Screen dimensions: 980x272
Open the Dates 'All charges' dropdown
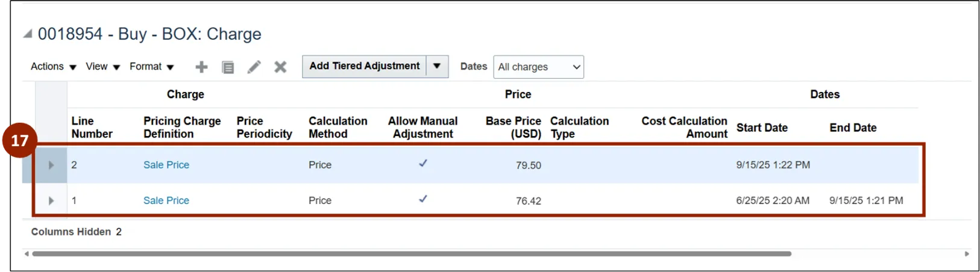click(x=538, y=67)
